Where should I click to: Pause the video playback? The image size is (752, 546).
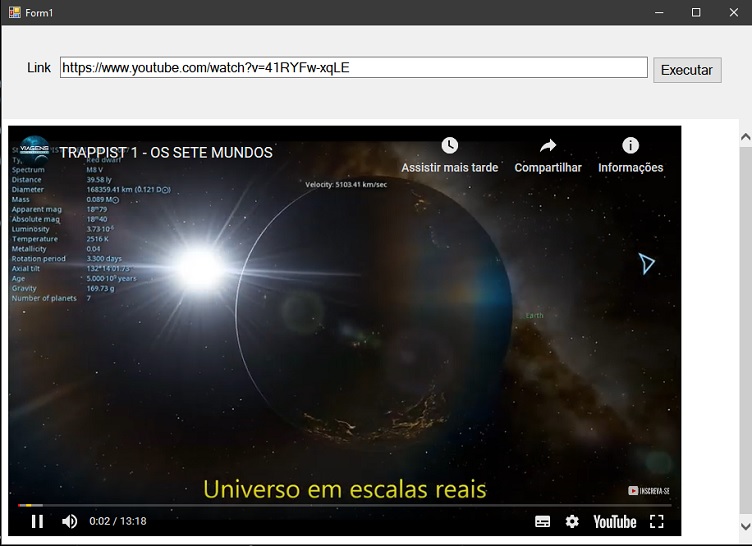click(x=37, y=521)
